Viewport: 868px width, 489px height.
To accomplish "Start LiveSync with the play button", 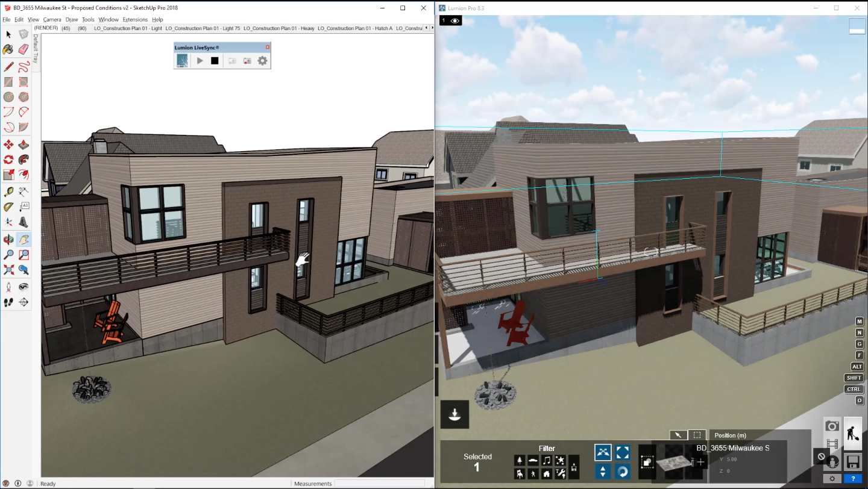I will (200, 61).
